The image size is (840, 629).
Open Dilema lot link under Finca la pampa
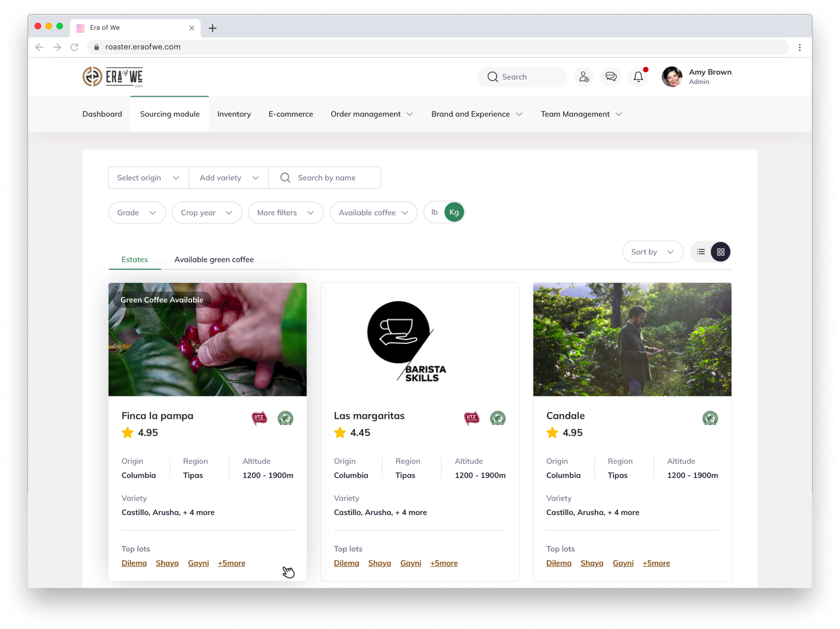pyautogui.click(x=134, y=563)
